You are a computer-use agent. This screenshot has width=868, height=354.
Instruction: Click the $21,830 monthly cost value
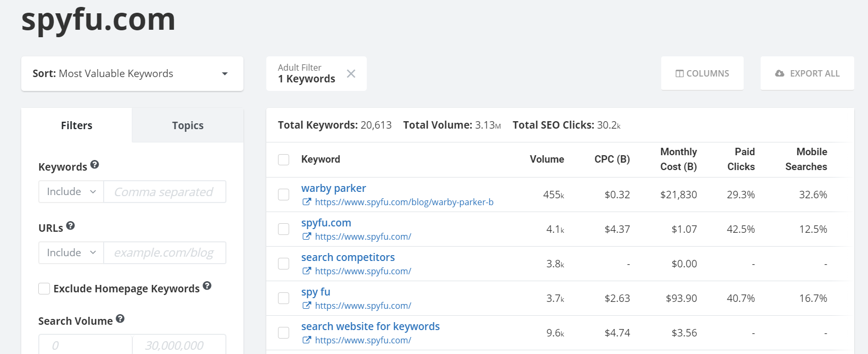coord(678,195)
